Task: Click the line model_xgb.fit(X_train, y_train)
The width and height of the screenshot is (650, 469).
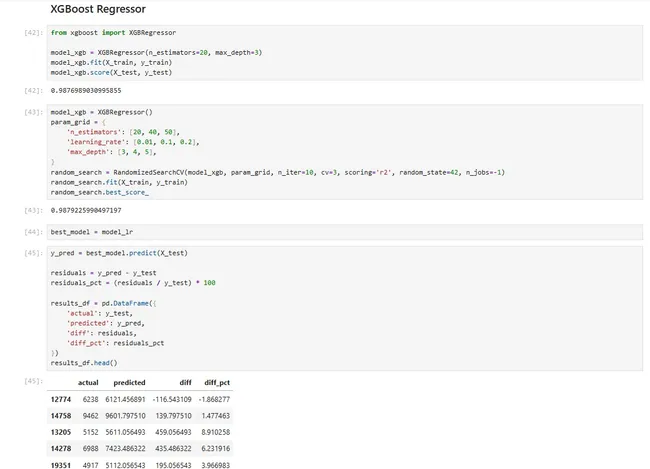Action: 111,63
